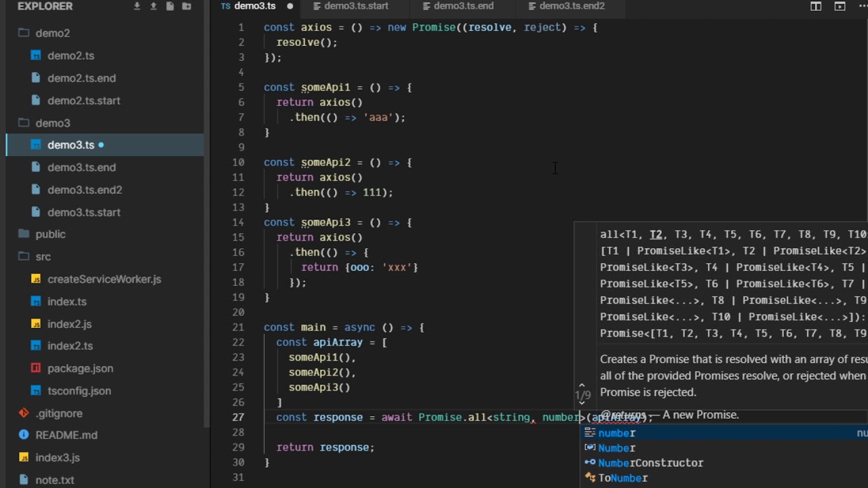Open demo3.ts.end in the file tree
This screenshot has height=488, width=868.
(x=81, y=167)
